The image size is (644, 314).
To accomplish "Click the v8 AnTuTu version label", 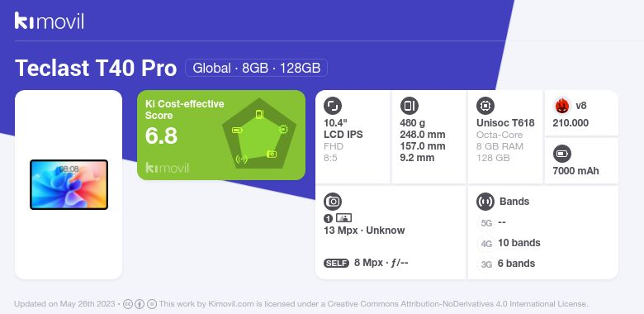I will click(581, 106).
